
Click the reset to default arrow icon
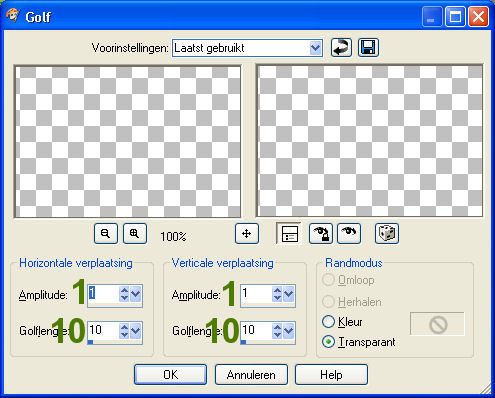pos(341,47)
